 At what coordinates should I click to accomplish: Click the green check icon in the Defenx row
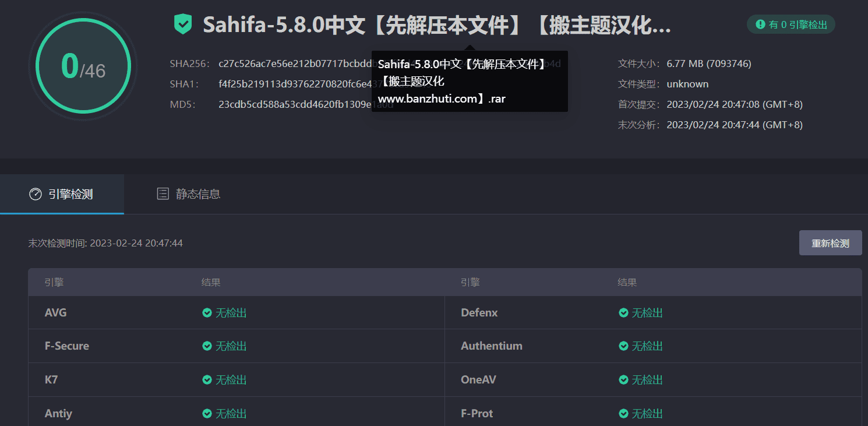pos(623,313)
